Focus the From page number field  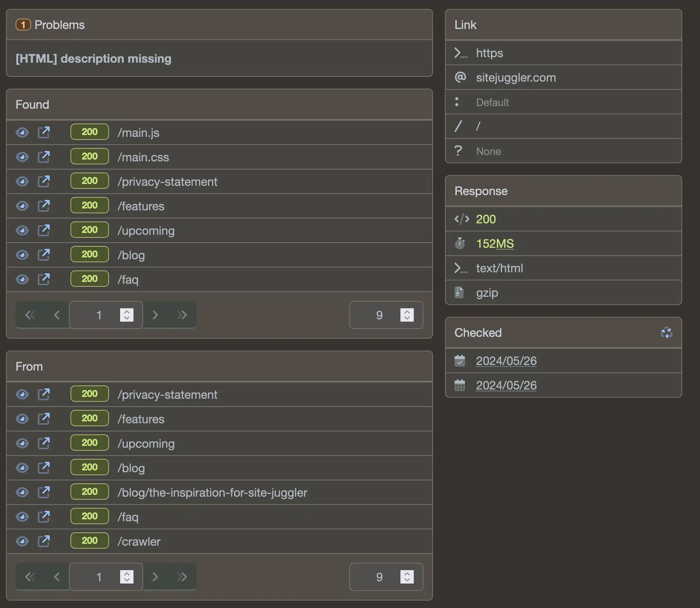click(106, 577)
